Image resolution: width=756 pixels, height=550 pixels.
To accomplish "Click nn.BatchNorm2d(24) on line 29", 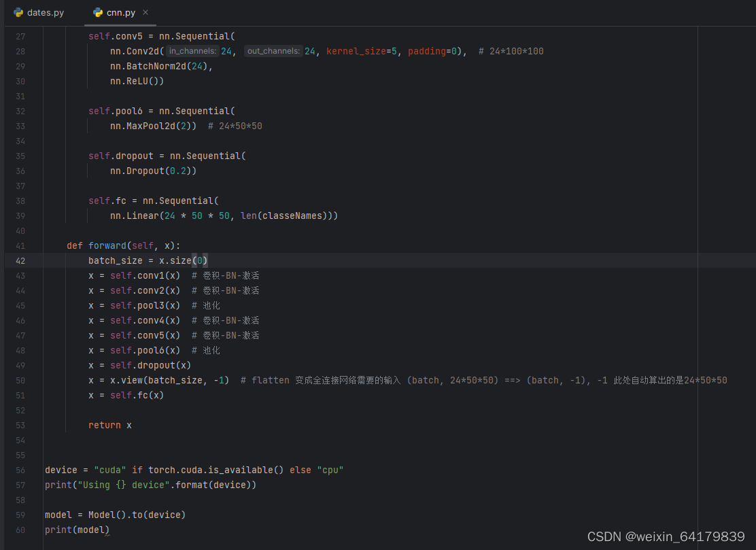I will coord(158,67).
